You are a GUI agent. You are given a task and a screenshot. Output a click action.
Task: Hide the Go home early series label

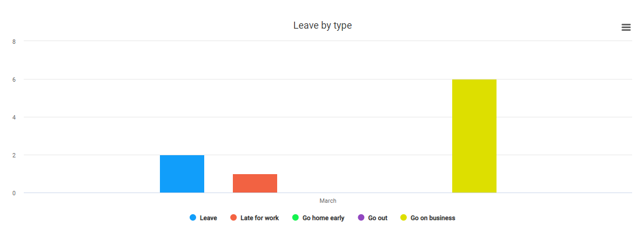[323, 218]
